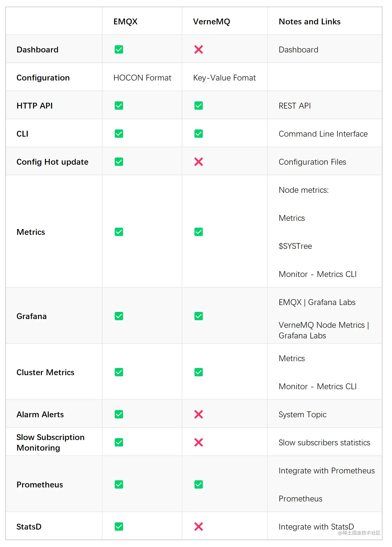Click the red X in the StatsD row
The height and width of the screenshot is (547, 392).
click(x=198, y=527)
